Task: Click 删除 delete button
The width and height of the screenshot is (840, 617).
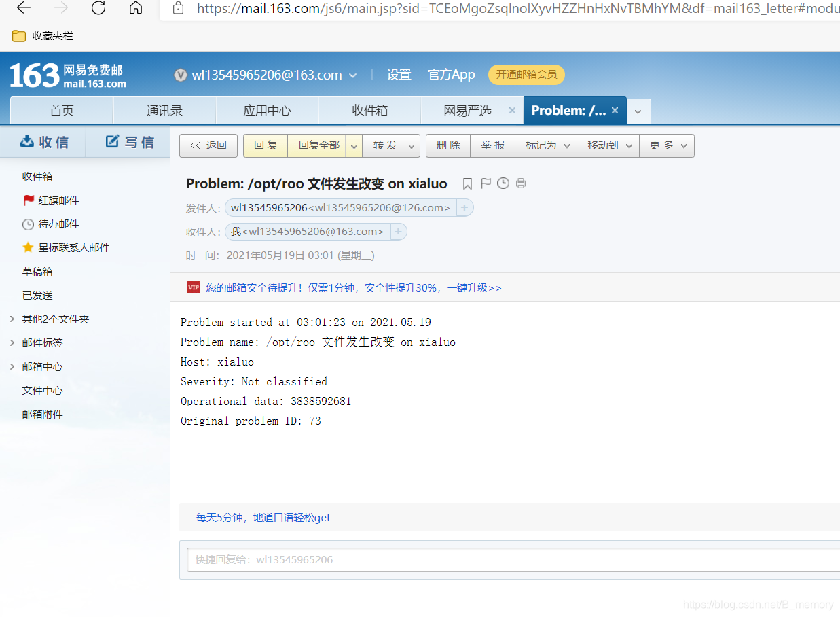Action: (448, 145)
